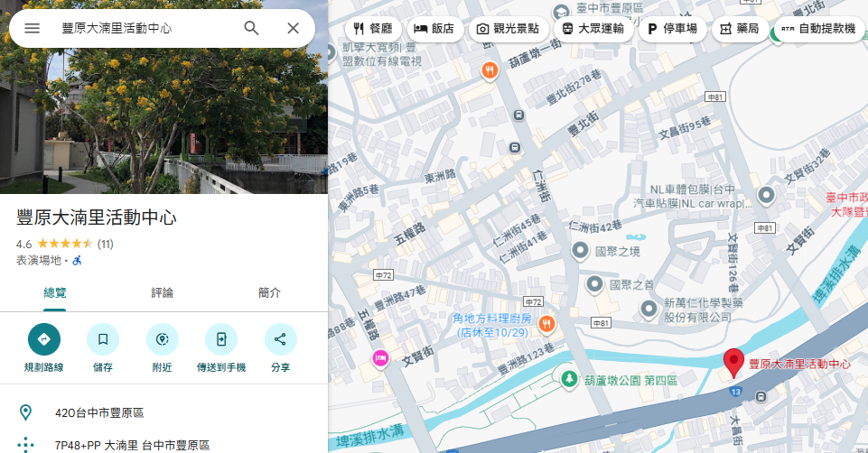Save place with 儲存 bookmark icon
This screenshot has width=868, height=453.
[x=103, y=339]
